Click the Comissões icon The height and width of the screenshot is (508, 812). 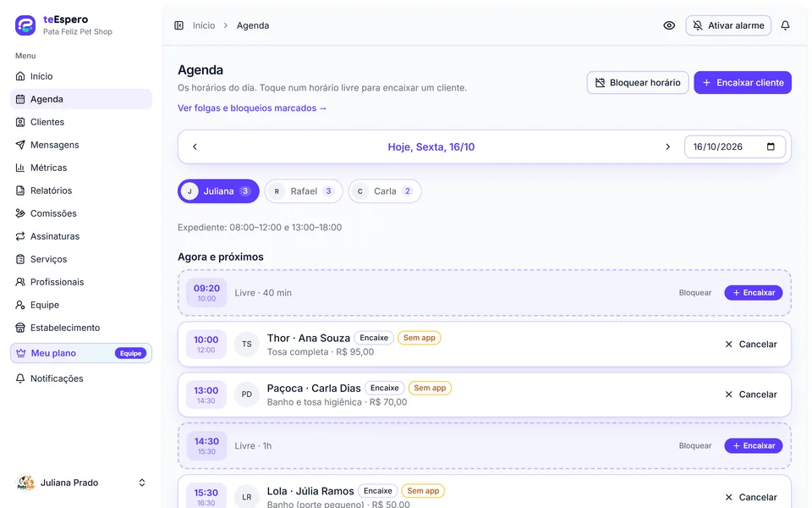pyautogui.click(x=20, y=213)
